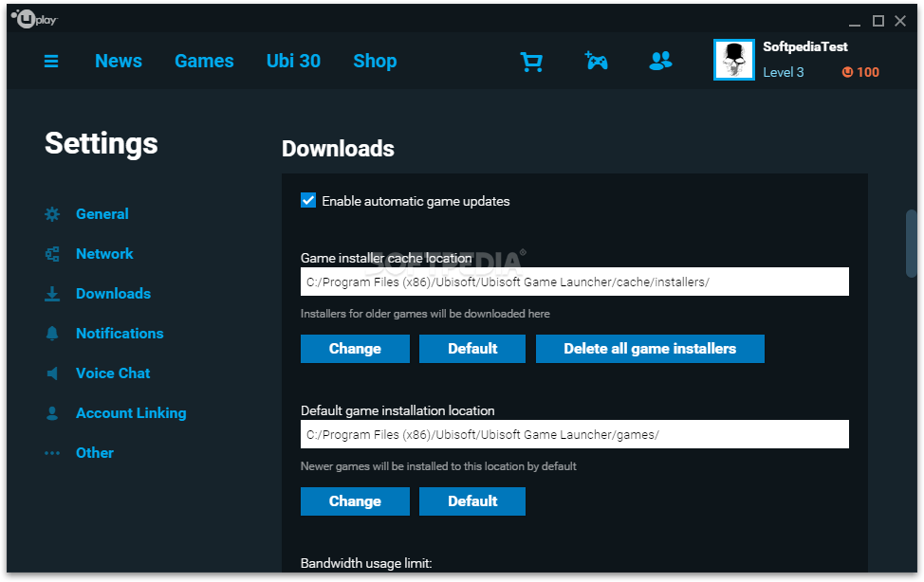This screenshot has width=924, height=582.
Task: Select General settings section
Action: [x=102, y=214]
